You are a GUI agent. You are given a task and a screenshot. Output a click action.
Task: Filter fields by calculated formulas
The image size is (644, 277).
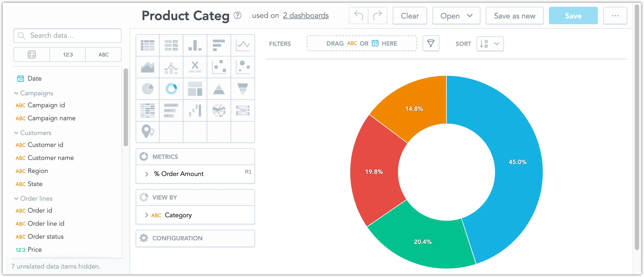[31, 55]
